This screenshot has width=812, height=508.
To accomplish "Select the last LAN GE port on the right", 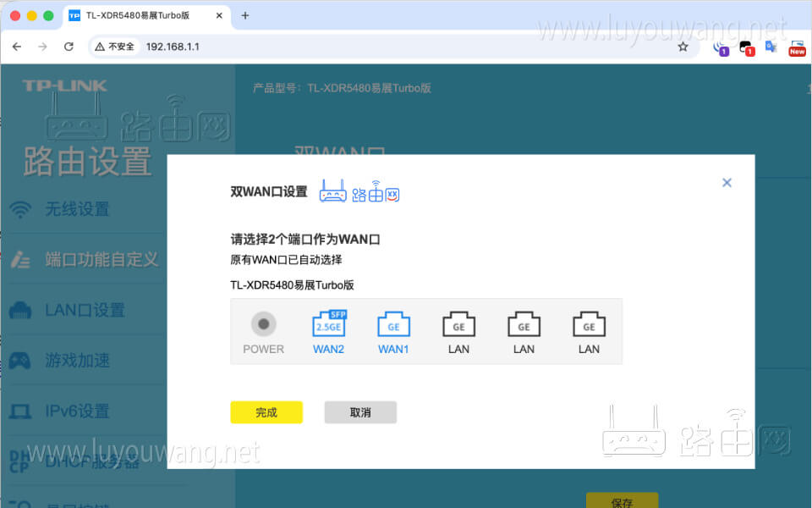I will (x=589, y=325).
